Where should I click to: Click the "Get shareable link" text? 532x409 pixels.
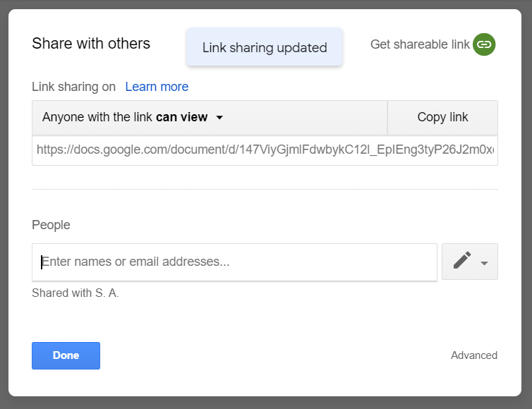420,44
